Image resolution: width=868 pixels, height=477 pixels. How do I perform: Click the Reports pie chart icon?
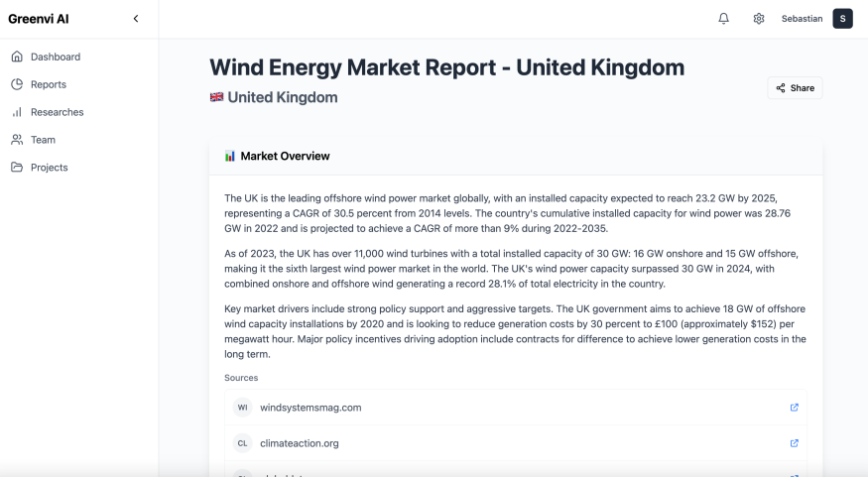(x=17, y=84)
